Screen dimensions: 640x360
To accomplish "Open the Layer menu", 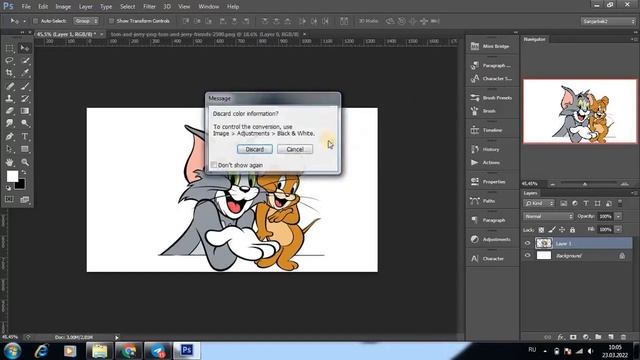I will [85, 7].
